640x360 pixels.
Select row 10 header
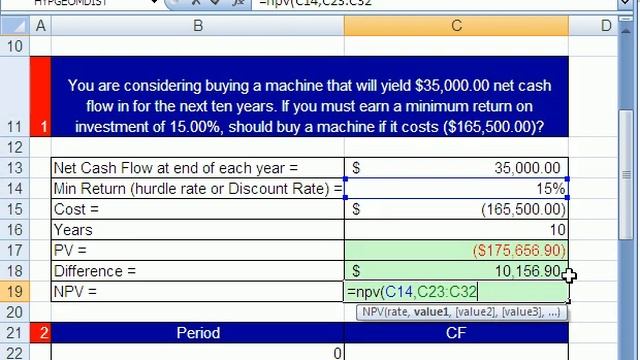pos(15,46)
